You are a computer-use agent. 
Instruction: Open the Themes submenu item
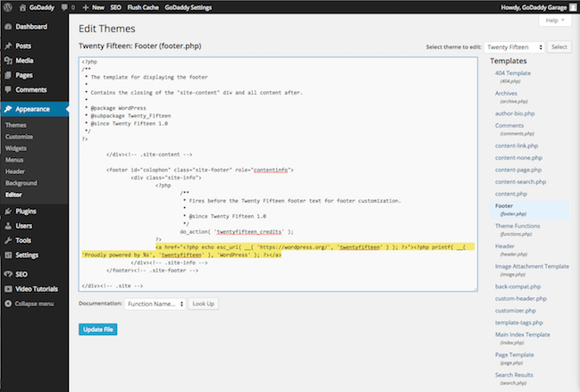[15, 125]
